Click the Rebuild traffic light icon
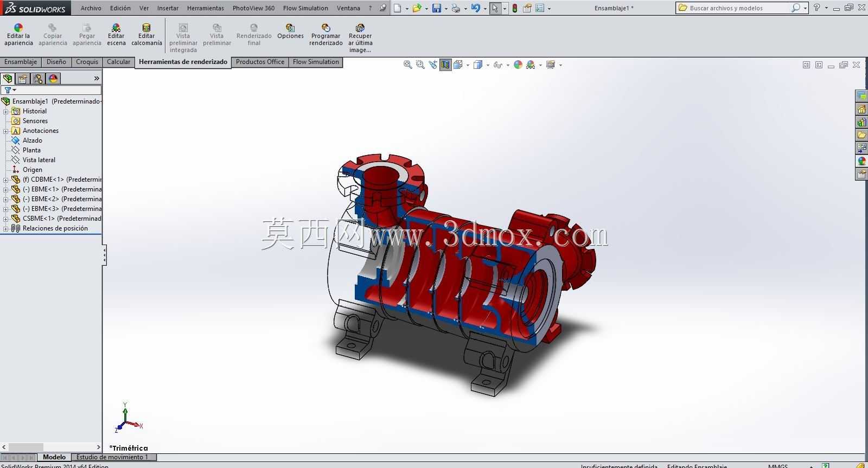The image size is (868, 468). pyautogui.click(x=514, y=8)
